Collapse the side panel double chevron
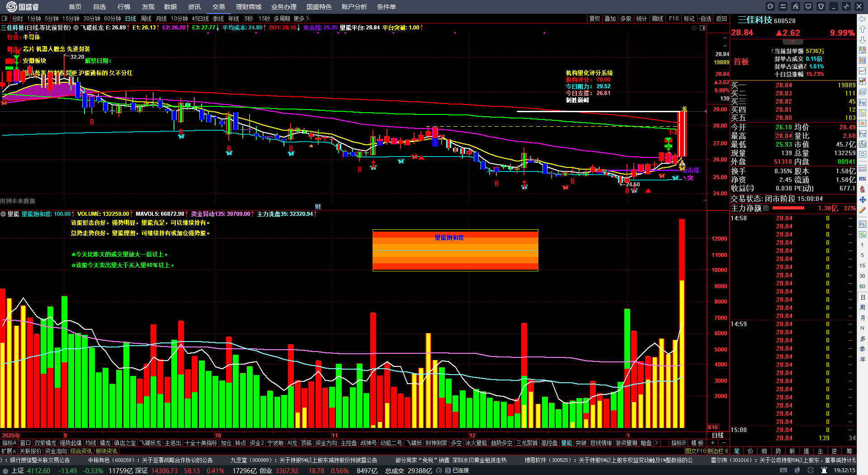Screen dimensions: 868x475 726,451
